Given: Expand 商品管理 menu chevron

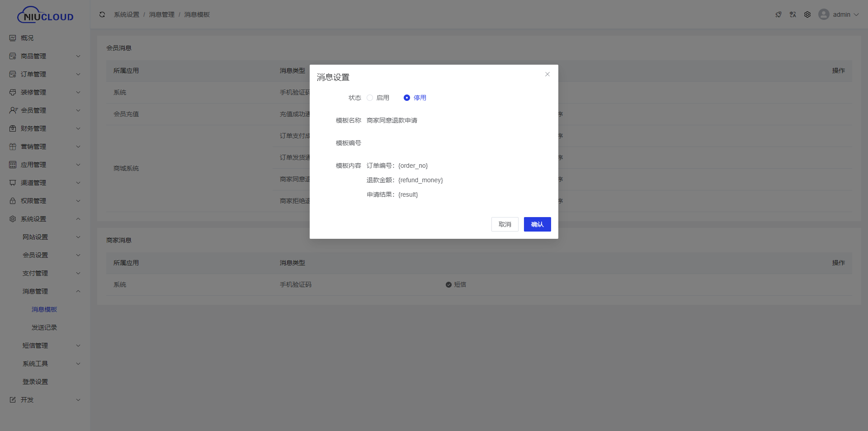Looking at the screenshot, I should (78, 56).
